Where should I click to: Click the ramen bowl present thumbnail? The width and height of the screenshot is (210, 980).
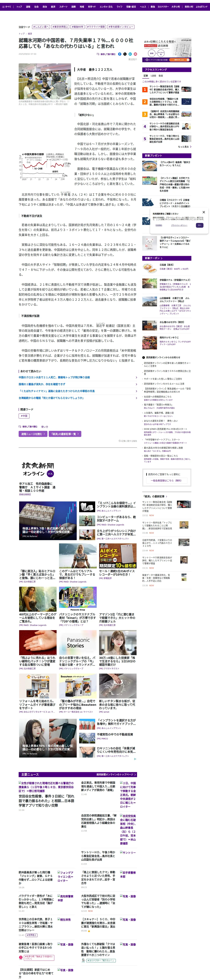click(149, 166)
